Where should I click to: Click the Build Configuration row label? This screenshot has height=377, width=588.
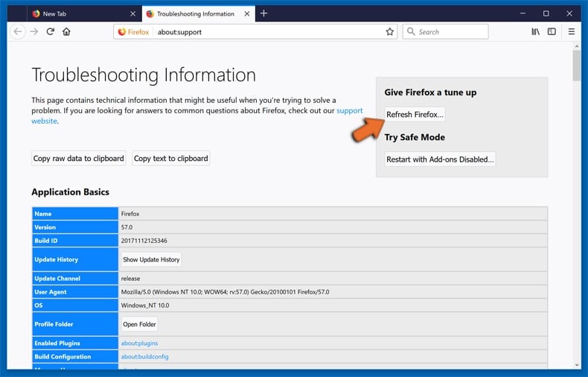pos(63,357)
